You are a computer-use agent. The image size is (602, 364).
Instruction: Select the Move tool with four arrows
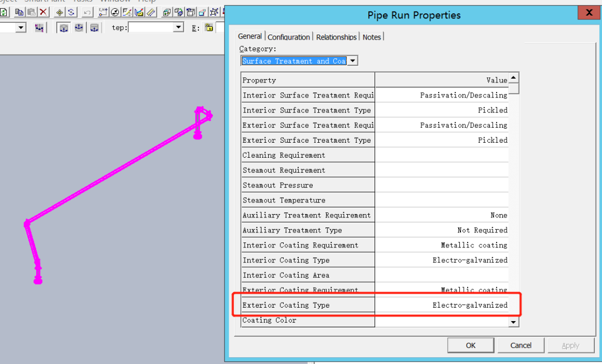pyautogui.click(x=60, y=12)
